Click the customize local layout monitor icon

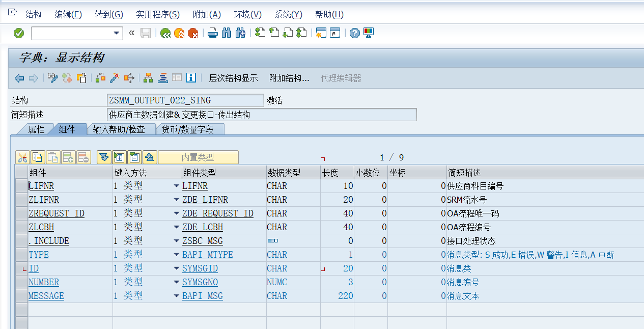(x=369, y=33)
